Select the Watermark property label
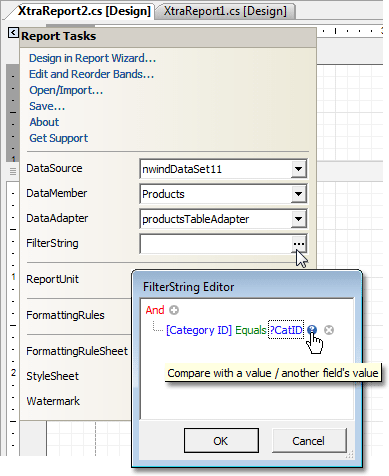The image size is (389, 476). tap(53, 401)
